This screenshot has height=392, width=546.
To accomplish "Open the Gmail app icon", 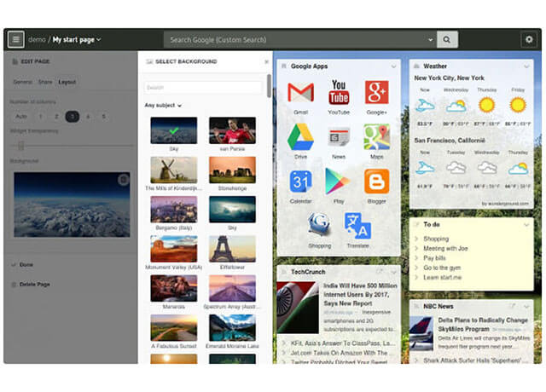I will point(300,92).
